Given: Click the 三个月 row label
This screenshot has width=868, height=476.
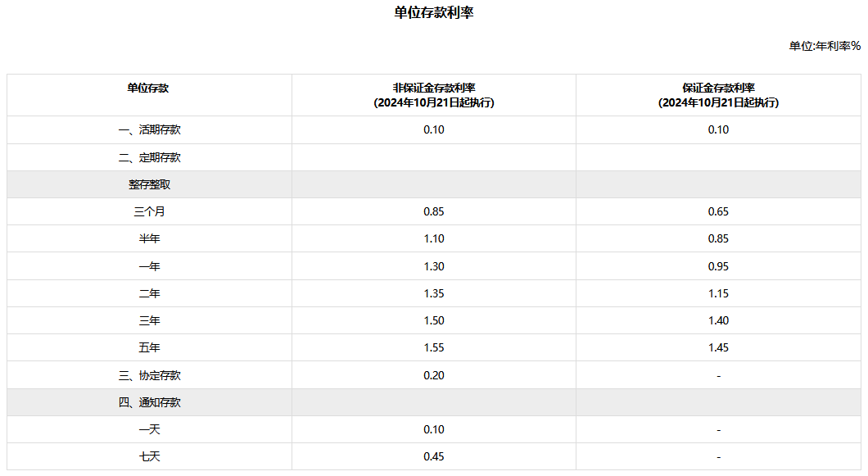Looking at the screenshot, I should [150, 211].
